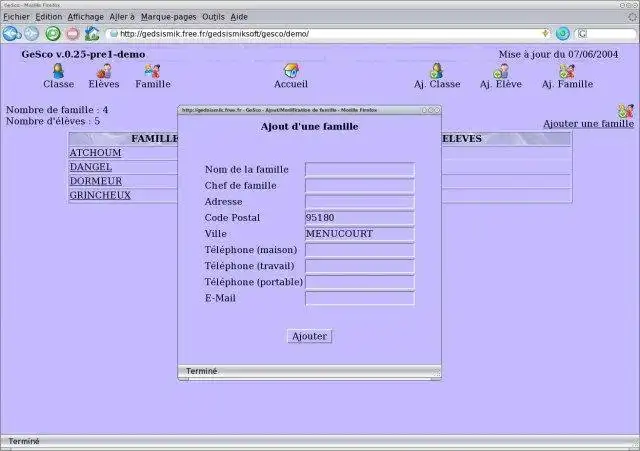Screen dimensions: 640x451
Task: Click the Ville field showing MENUCOURT
Action: coord(360,234)
